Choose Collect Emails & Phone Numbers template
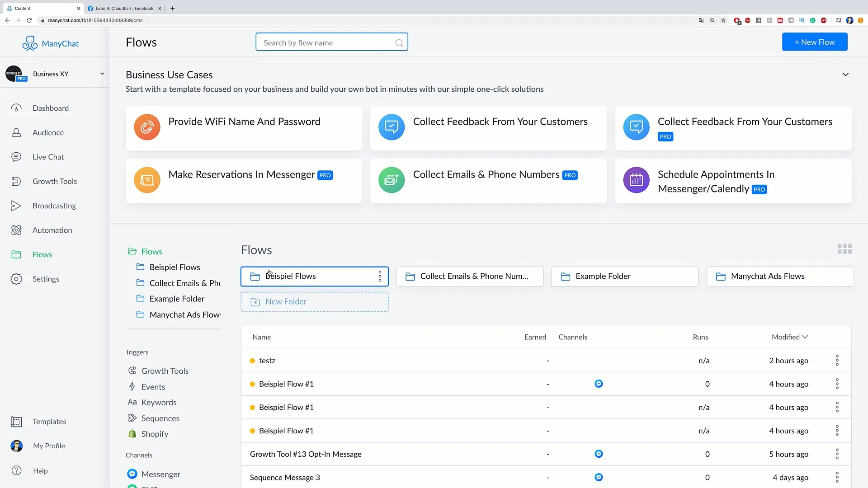Image resolution: width=868 pixels, height=488 pixels. pos(488,181)
